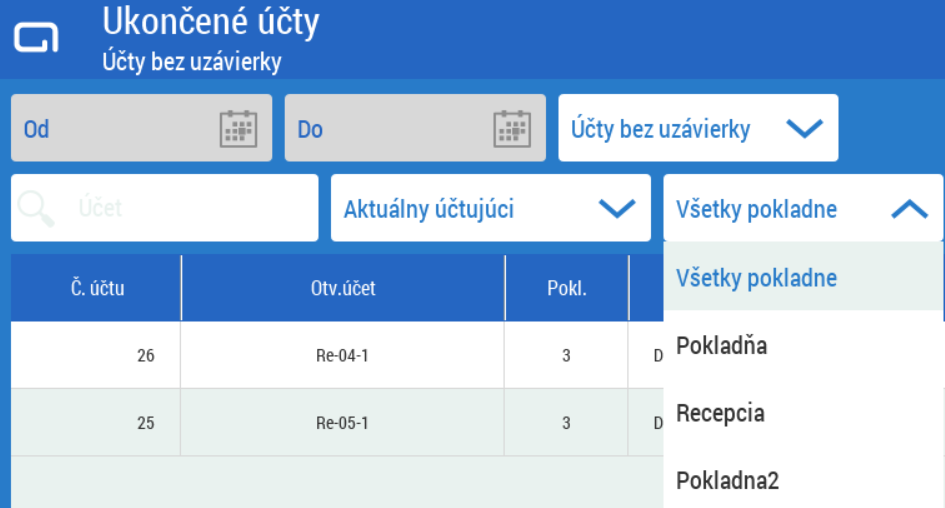Sort by the Č. účtu column header

point(97,289)
